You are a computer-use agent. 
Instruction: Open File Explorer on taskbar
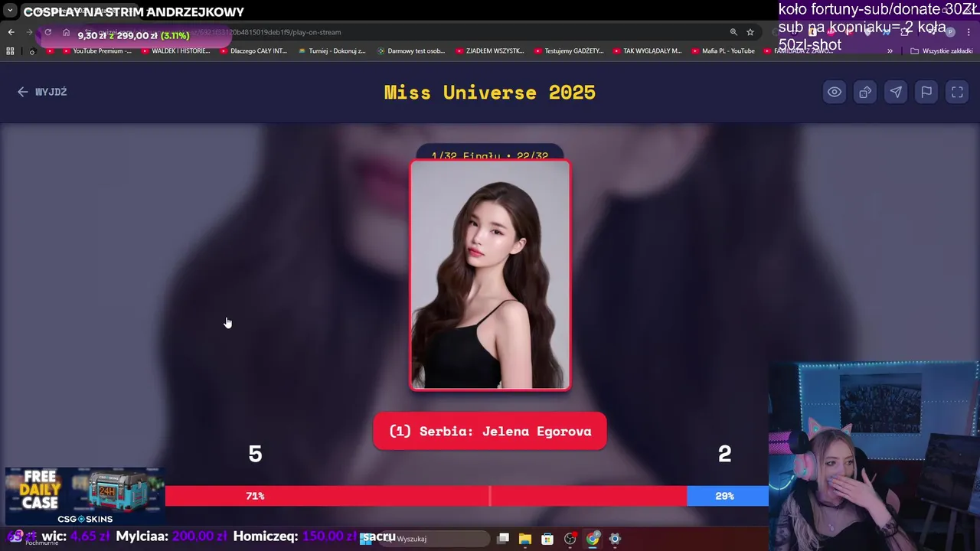point(525,539)
